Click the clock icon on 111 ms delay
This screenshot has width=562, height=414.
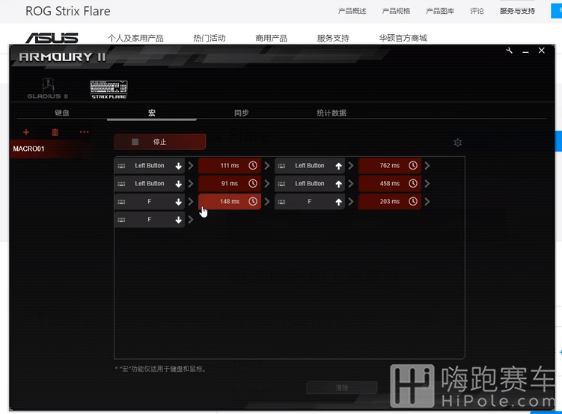point(253,166)
